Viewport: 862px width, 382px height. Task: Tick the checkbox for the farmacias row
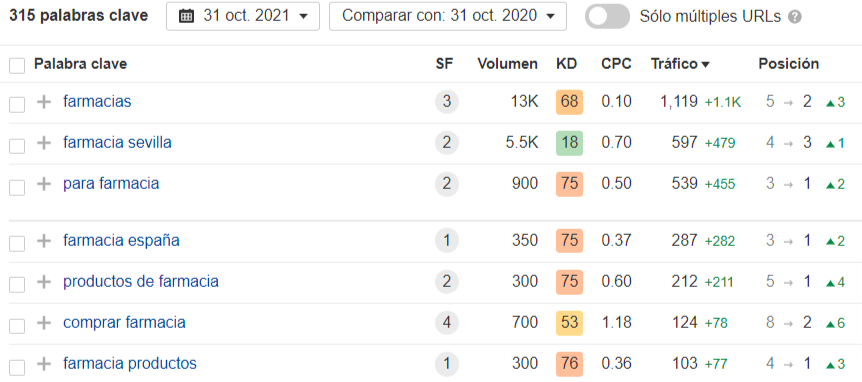17,104
